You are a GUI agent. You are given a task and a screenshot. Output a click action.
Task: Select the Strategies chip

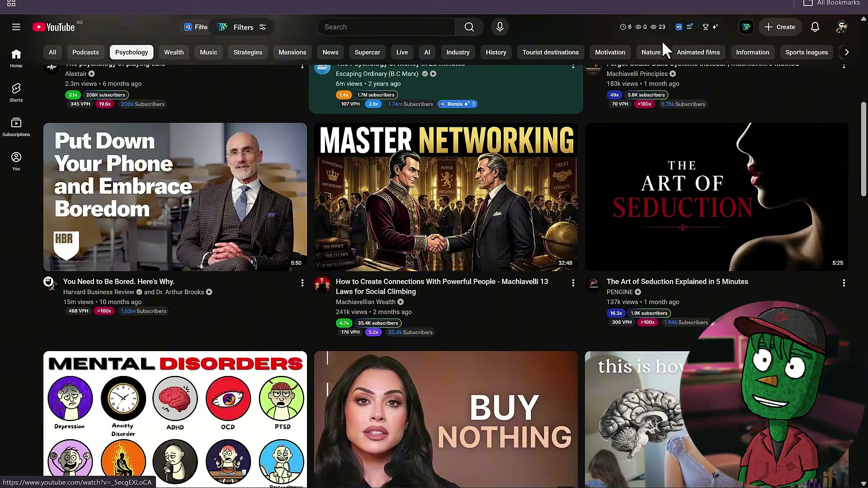pyautogui.click(x=248, y=52)
